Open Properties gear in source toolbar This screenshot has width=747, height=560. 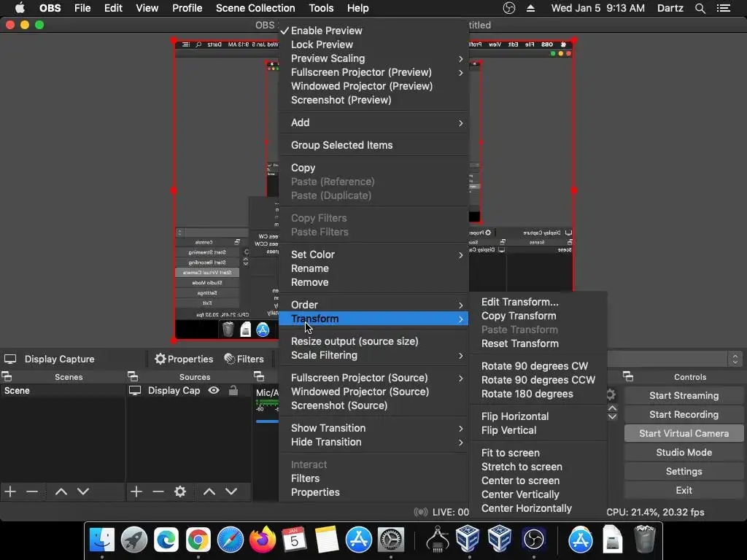(x=184, y=359)
